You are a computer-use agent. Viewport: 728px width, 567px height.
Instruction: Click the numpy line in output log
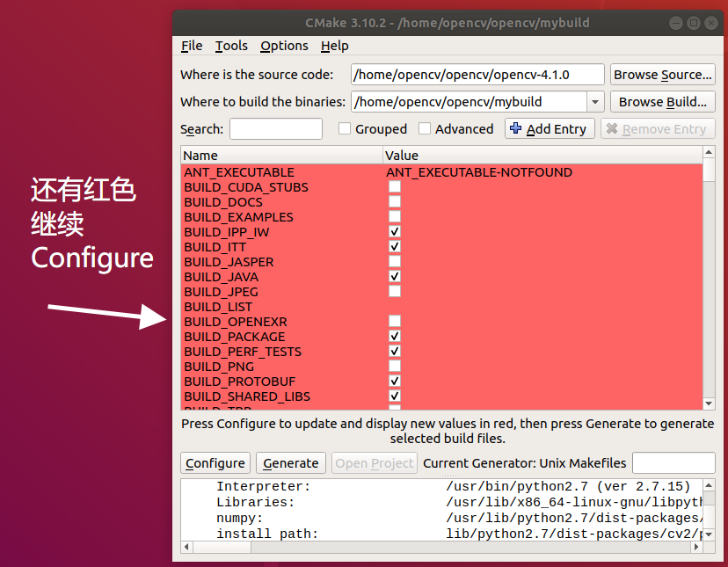pyautogui.click(x=460, y=518)
